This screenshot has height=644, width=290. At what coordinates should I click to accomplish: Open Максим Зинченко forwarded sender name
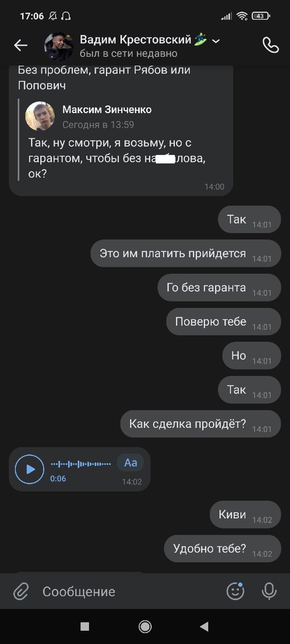[x=107, y=110]
